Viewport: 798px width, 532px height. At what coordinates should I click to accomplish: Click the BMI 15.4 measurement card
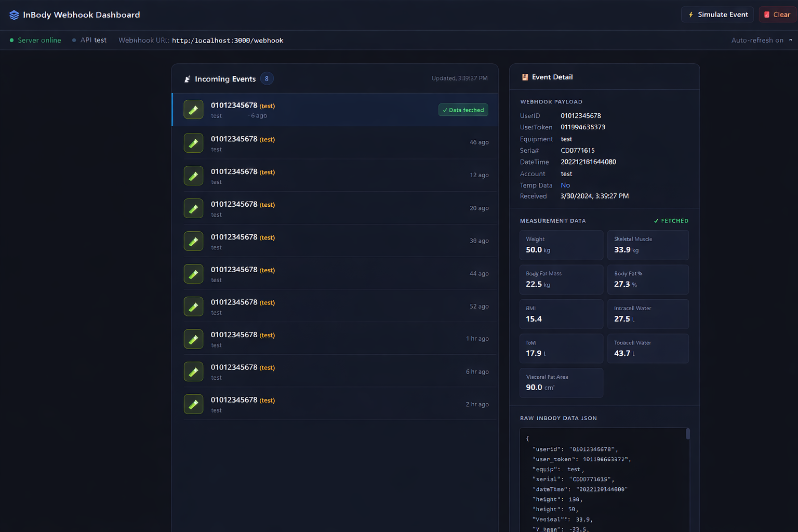tap(562, 314)
